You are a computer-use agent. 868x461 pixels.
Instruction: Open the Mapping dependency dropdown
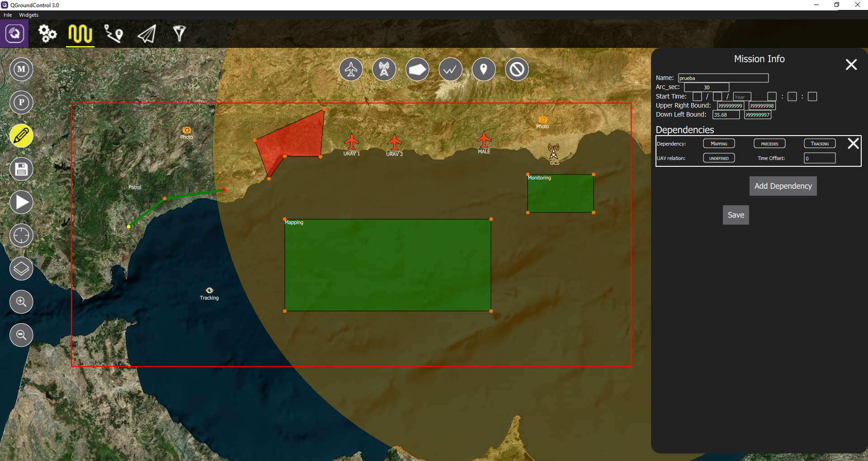[x=719, y=144]
